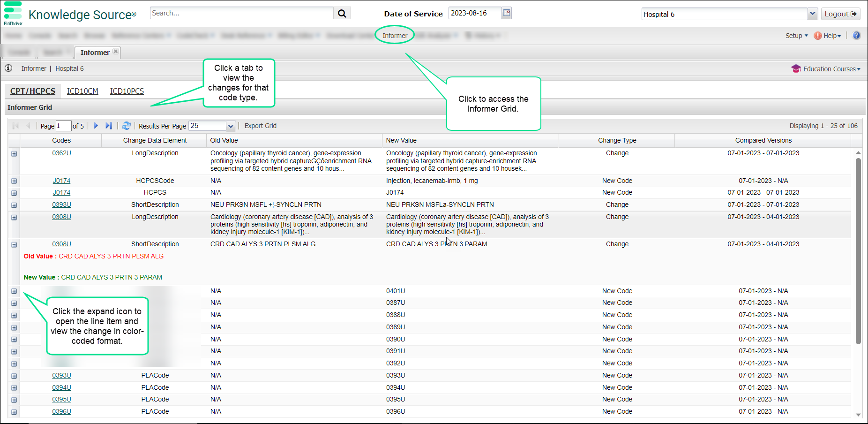
Task: Go to next page of grid
Action: 96,126
